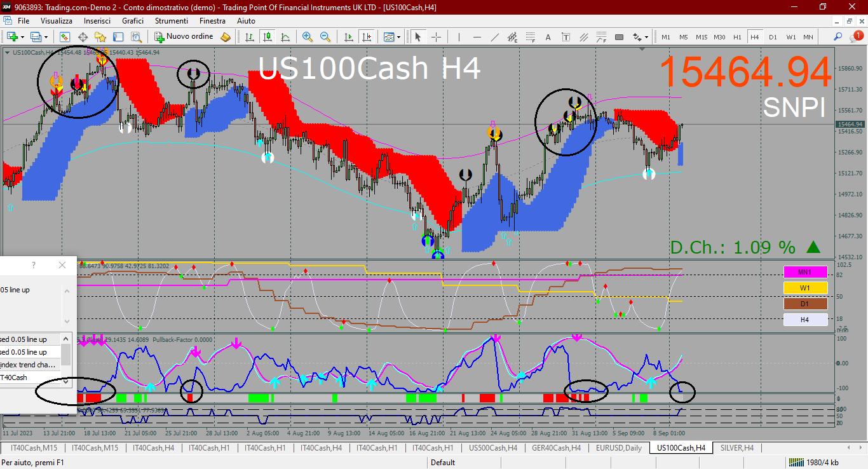
Task: Open the Visualizza menu
Action: click(57, 21)
